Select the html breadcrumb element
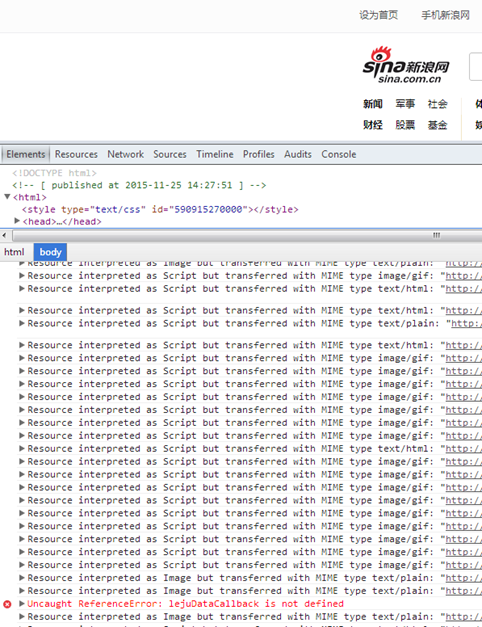The width and height of the screenshot is (482, 627). [x=14, y=252]
